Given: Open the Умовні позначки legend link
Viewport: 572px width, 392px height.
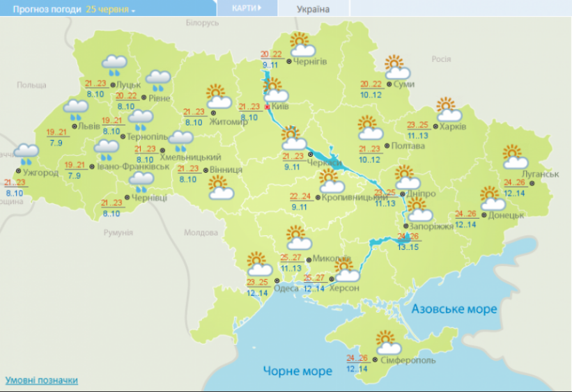Looking at the screenshot, I should point(41,380).
